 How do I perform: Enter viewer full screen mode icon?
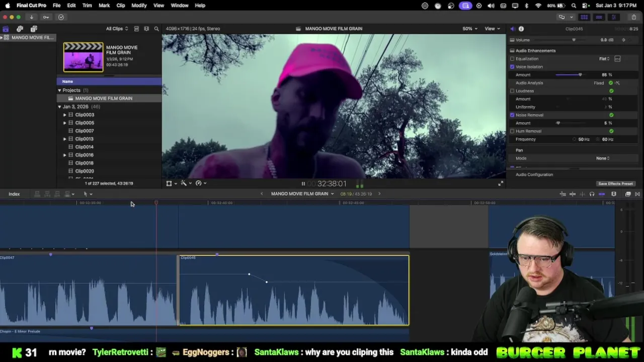tap(500, 184)
